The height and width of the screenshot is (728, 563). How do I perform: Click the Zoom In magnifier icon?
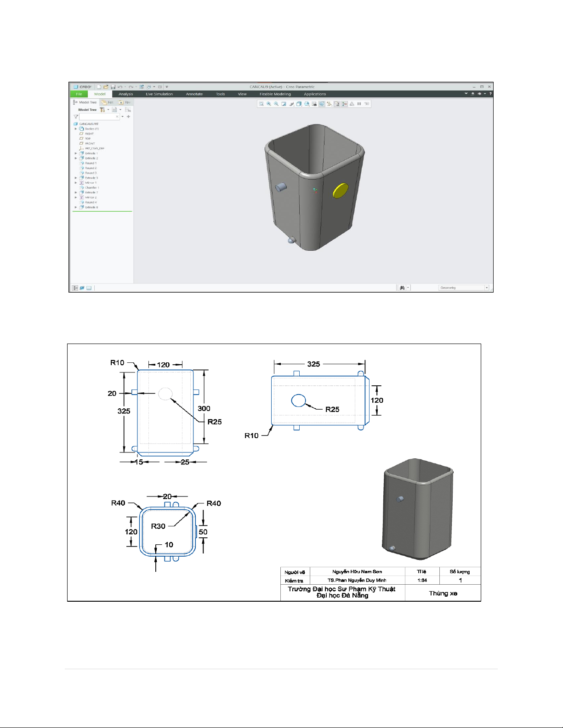click(269, 104)
